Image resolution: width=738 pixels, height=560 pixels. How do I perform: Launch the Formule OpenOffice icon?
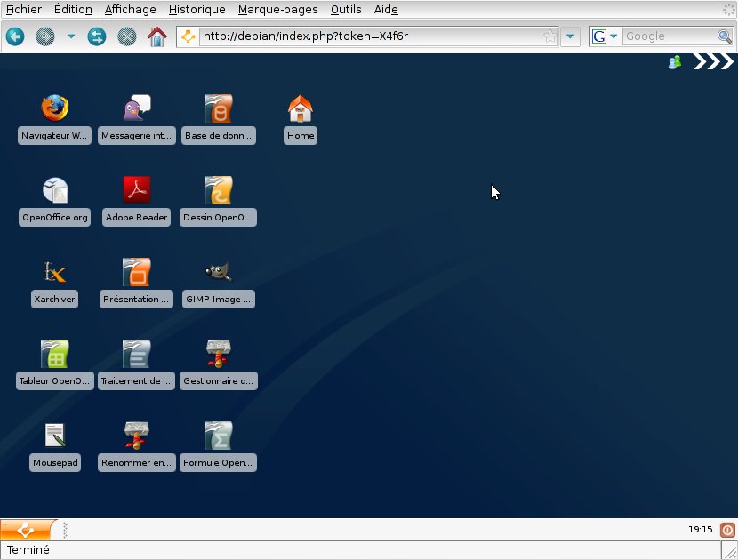(219, 436)
